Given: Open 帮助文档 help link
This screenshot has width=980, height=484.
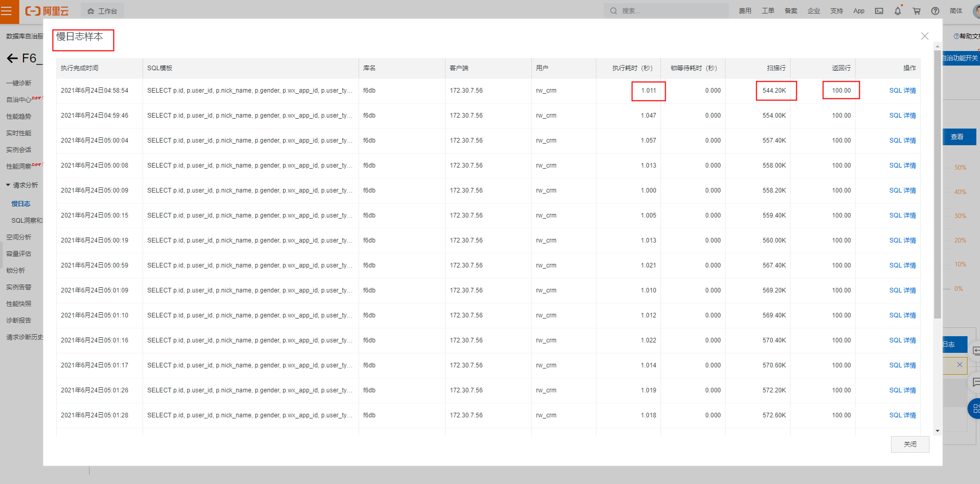Looking at the screenshot, I should (968, 36).
